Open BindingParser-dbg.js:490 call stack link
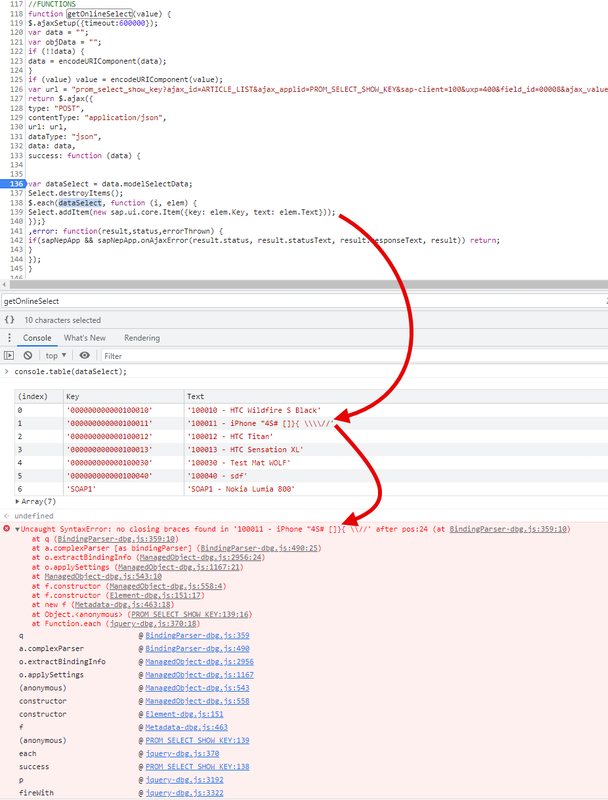This screenshot has width=608, height=800. [x=197, y=648]
